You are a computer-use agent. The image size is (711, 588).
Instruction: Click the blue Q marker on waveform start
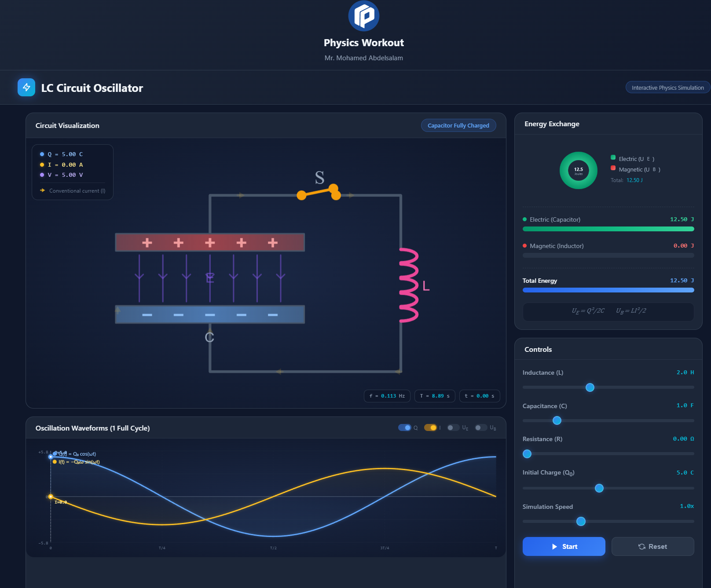point(51,457)
